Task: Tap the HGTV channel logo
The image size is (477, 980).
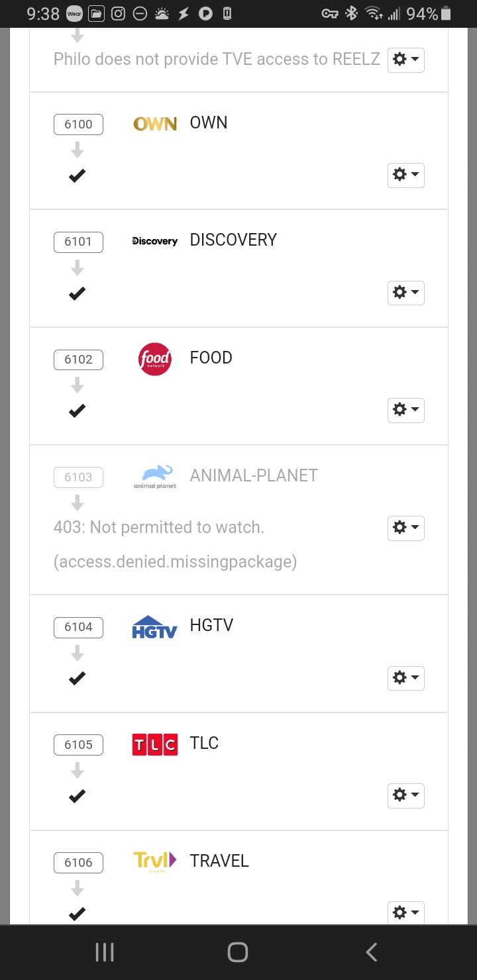Action: point(155,626)
